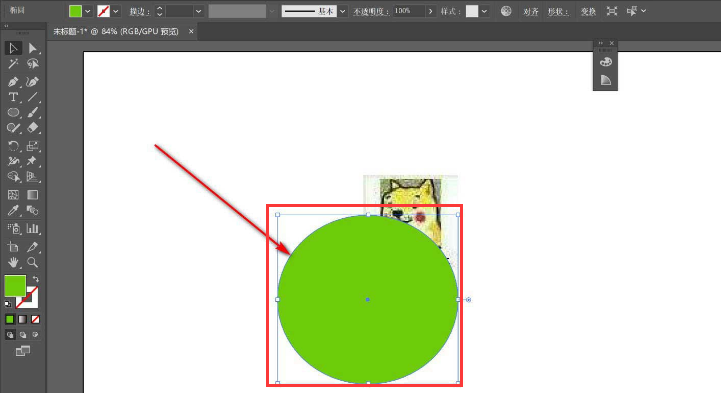The width and height of the screenshot is (721, 393).
Task: Switch to the 未标题-1 document tab
Action: [x=116, y=31]
